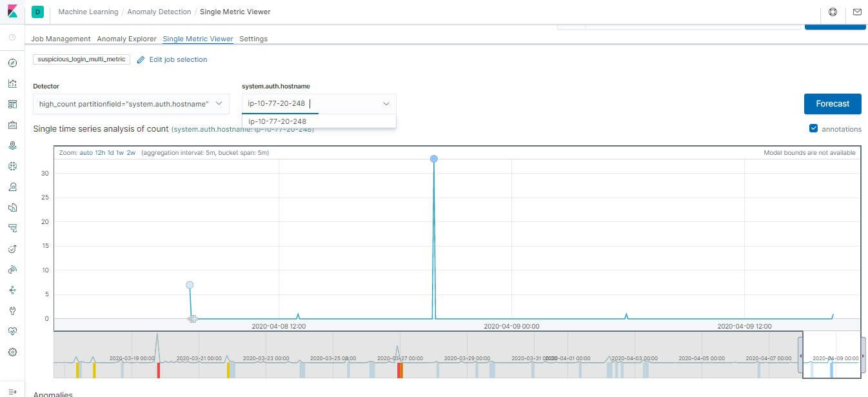
Task: Open the Maps app in the sidebar
Action: (x=12, y=145)
